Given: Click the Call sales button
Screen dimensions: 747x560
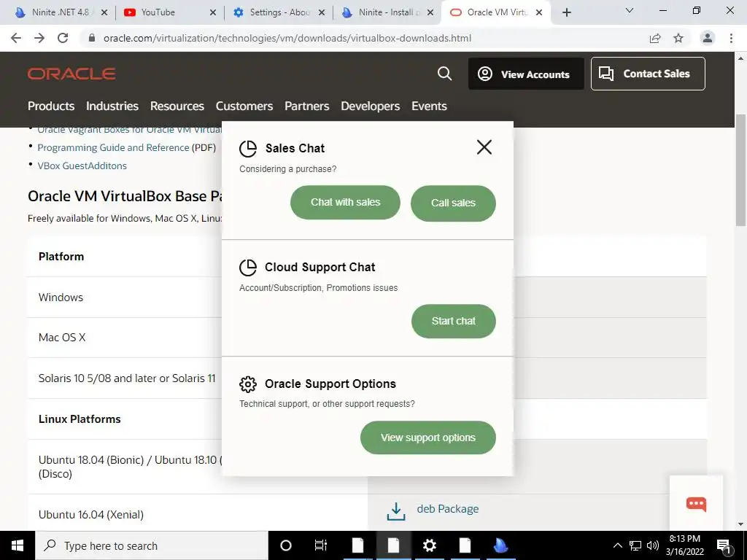Looking at the screenshot, I should pyautogui.click(x=453, y=203).
